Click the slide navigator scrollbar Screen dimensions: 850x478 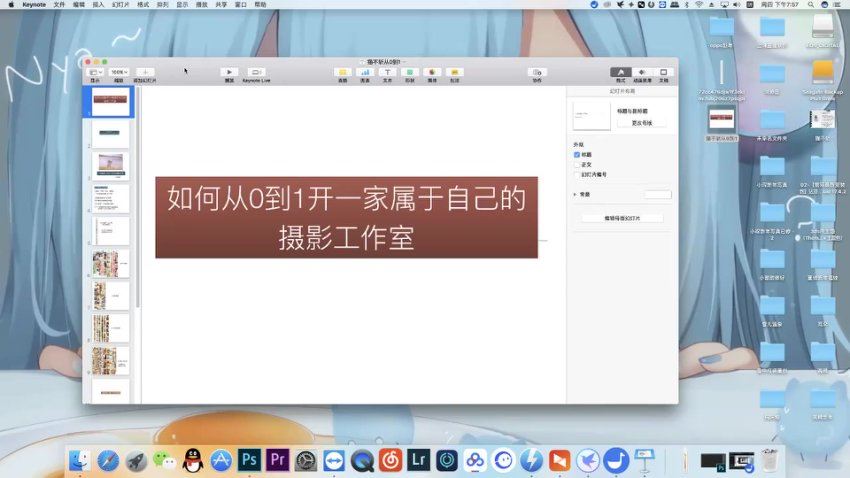tap(138, 198)
